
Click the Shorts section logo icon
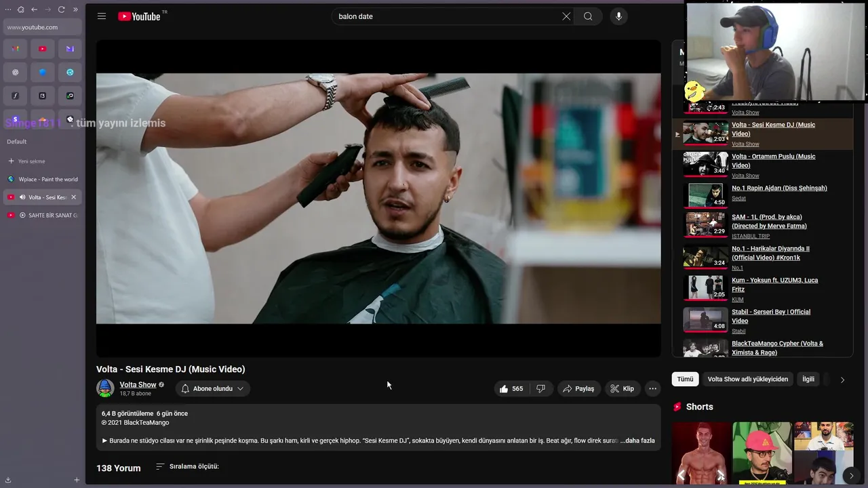[x=677, y=407]
